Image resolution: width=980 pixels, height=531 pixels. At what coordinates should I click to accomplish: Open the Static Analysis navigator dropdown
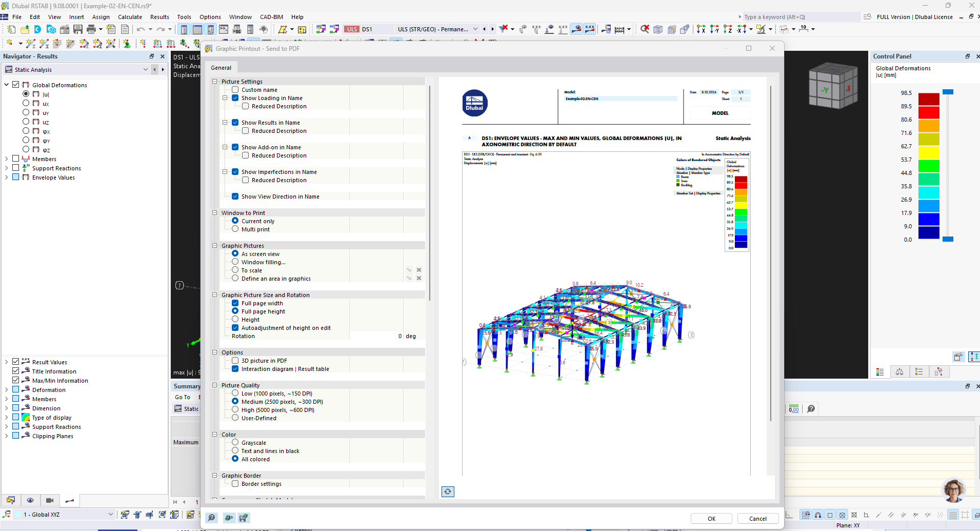pyautogui.click(x=145, y=70)
